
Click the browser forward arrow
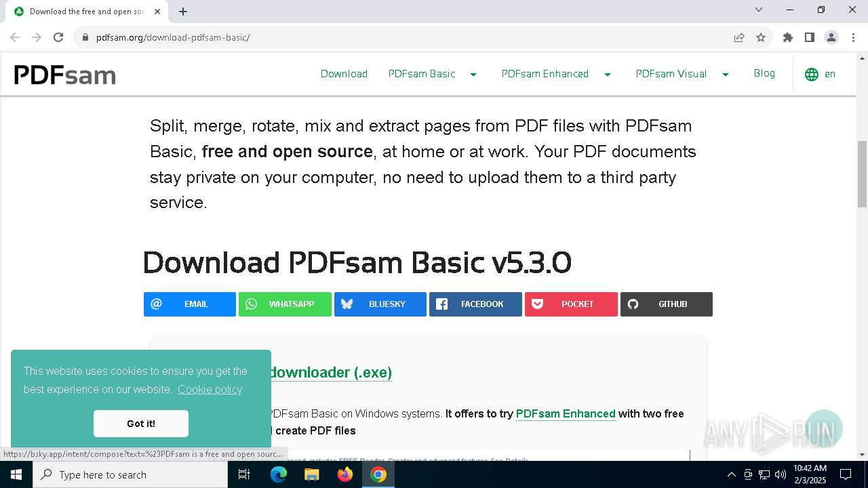[x=37, y=37]
